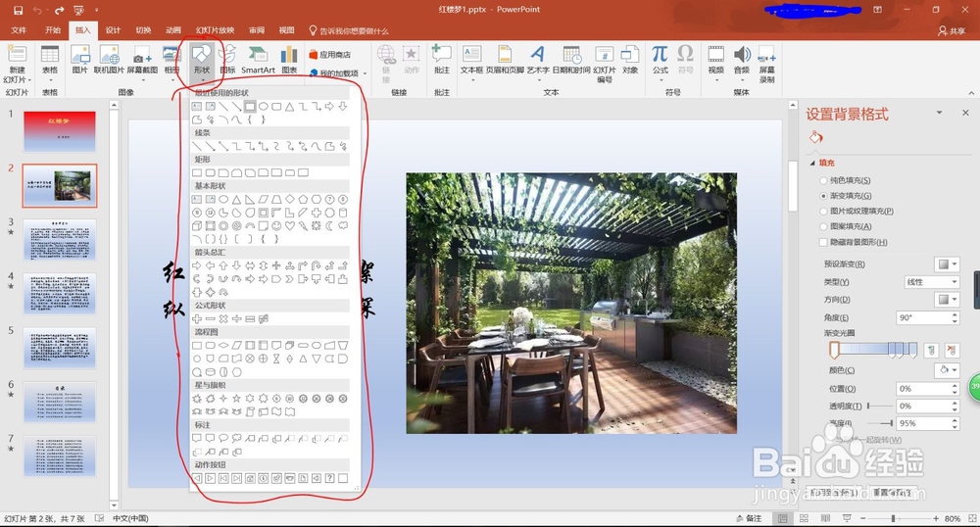Switch to the 开始 tab
Image resolution: width=980 pixels, height=527 pixels.
(53, 30)
